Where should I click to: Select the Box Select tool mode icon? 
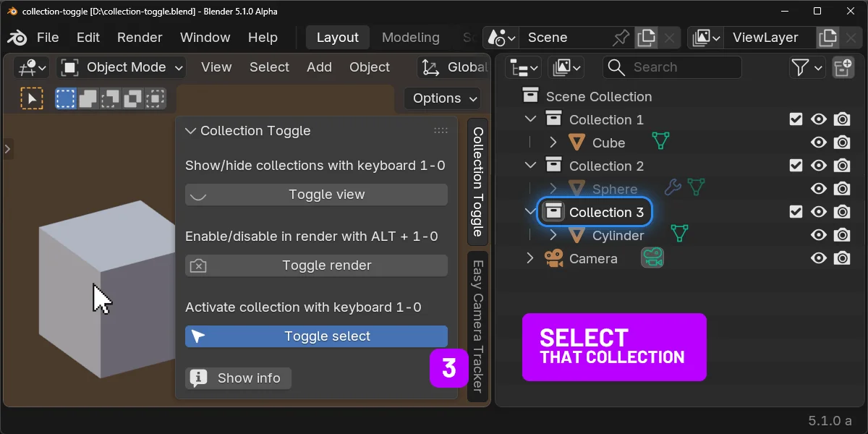pyautogui.click(x=66, y=98)
